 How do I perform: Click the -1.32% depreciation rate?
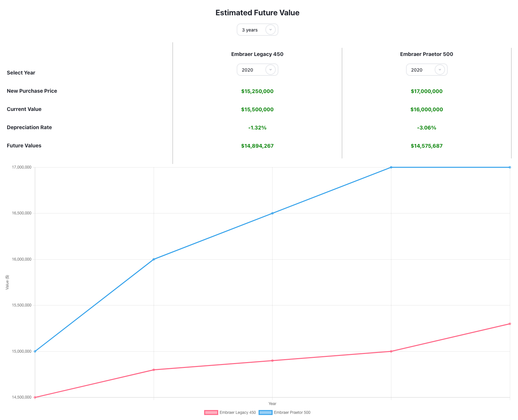click(257, 128)
